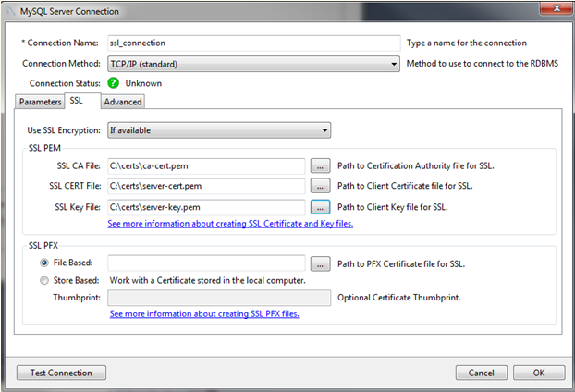Click the Connection Name input field

[254, 43]
